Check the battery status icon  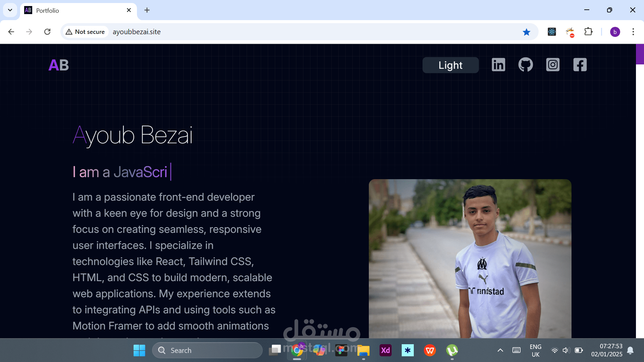[579, 351]
